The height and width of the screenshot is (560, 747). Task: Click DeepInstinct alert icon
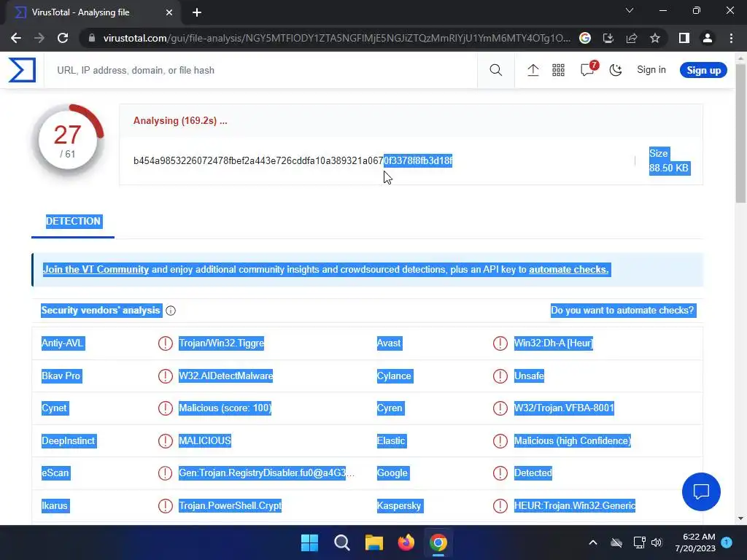click(165, 440)
